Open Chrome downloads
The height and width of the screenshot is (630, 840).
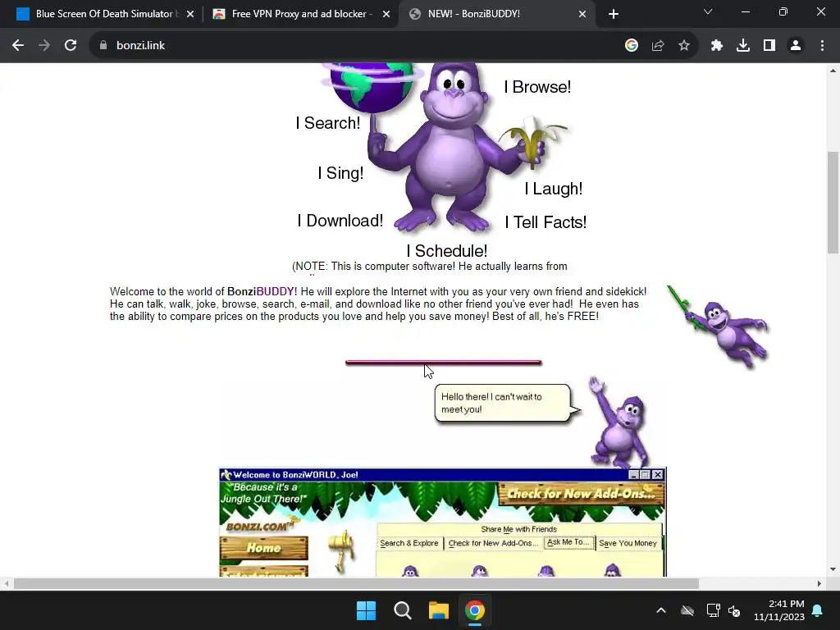click(x=743, y=46)
